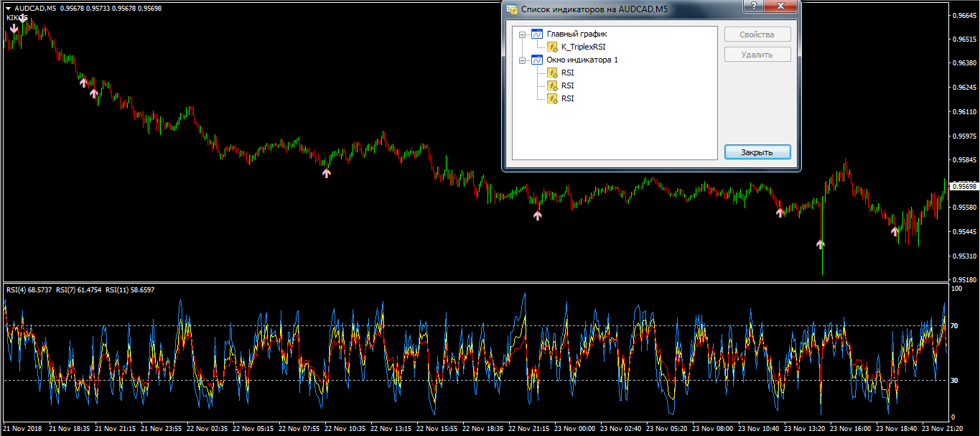Click the icon of the top RSI entry
The image size is (980, 436).
(x=552, y=73)
